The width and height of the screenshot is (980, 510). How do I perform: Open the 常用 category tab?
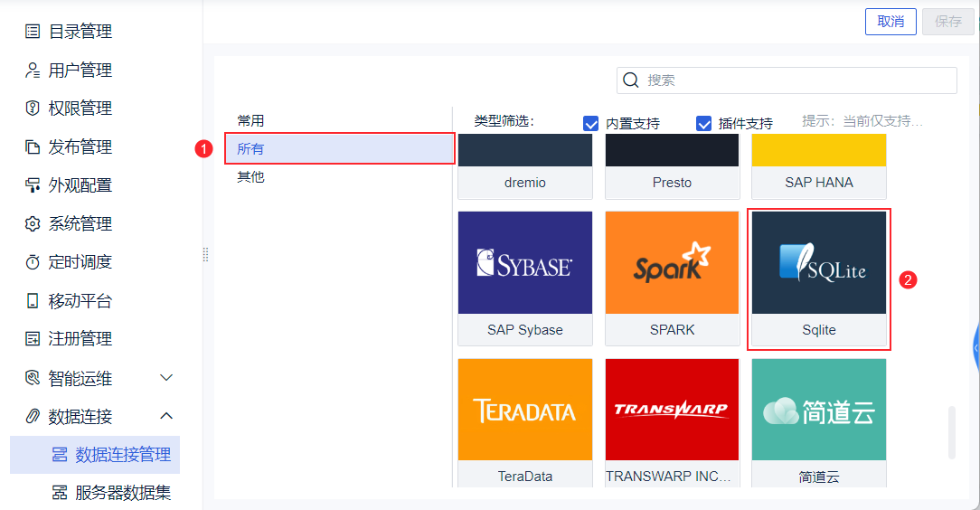pos(250,120)
